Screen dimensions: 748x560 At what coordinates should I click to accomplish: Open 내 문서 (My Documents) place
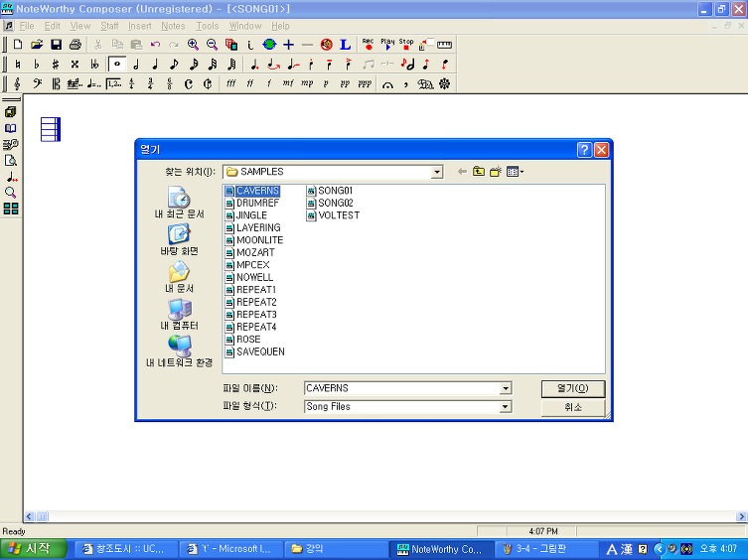pos(180,277)
